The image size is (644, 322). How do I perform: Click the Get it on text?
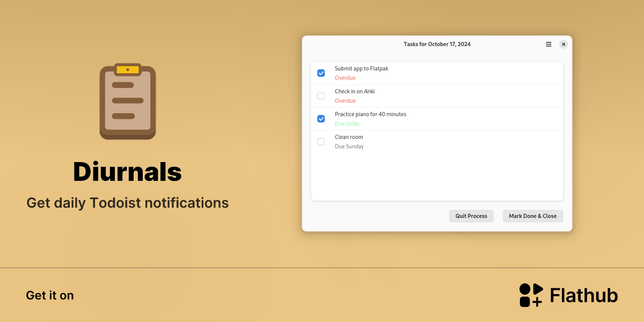(50, 296)
